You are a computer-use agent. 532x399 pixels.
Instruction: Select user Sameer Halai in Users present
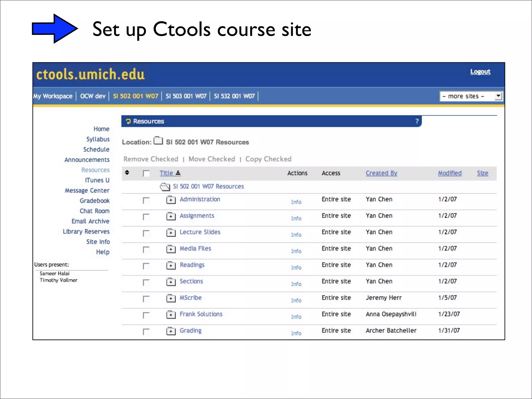point(55,273)
